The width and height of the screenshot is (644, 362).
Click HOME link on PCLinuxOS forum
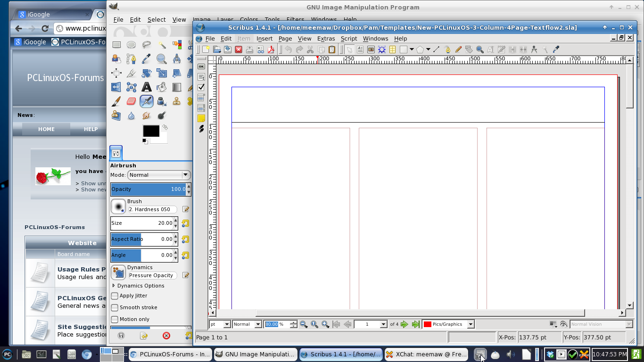click(46, 129)
